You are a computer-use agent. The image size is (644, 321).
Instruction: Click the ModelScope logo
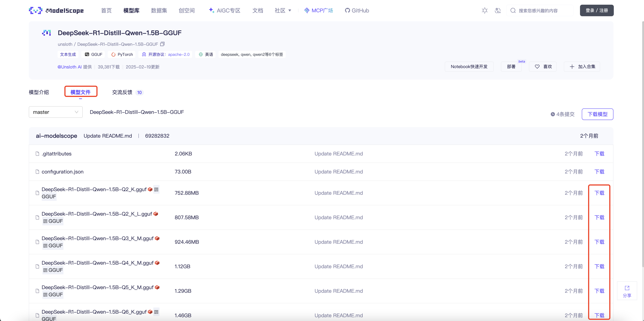coord(56,10)
